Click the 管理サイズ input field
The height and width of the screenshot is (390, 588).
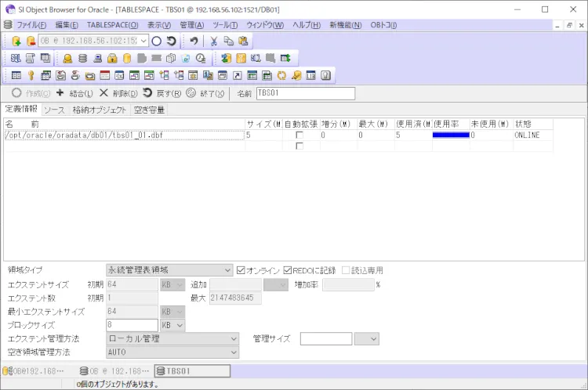pyautogui.click(x=326, y=338)
